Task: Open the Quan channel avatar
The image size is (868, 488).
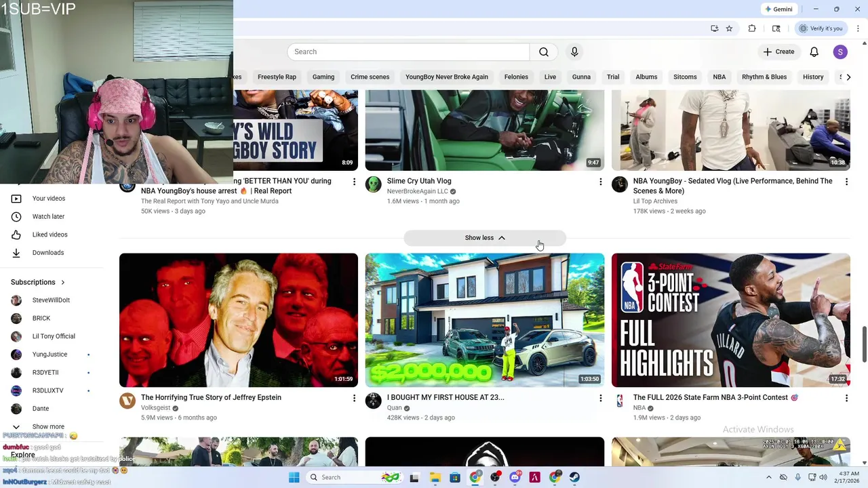Action: (374, 401)
